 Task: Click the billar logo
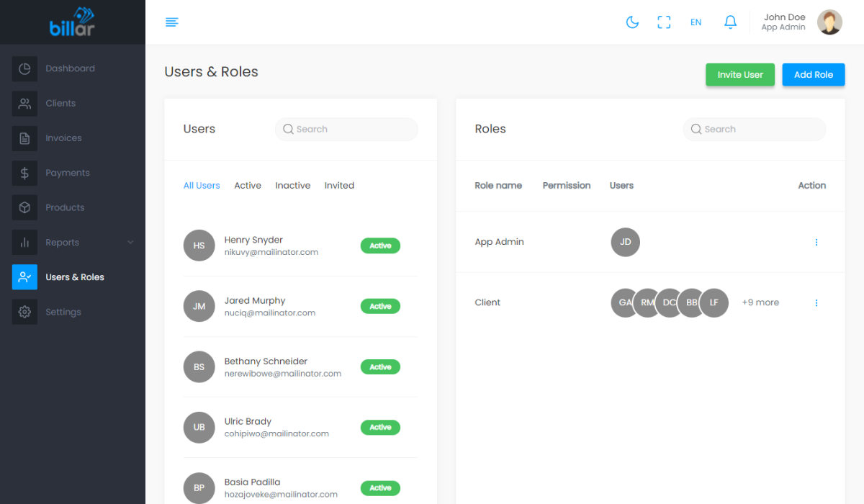(72, 22)
